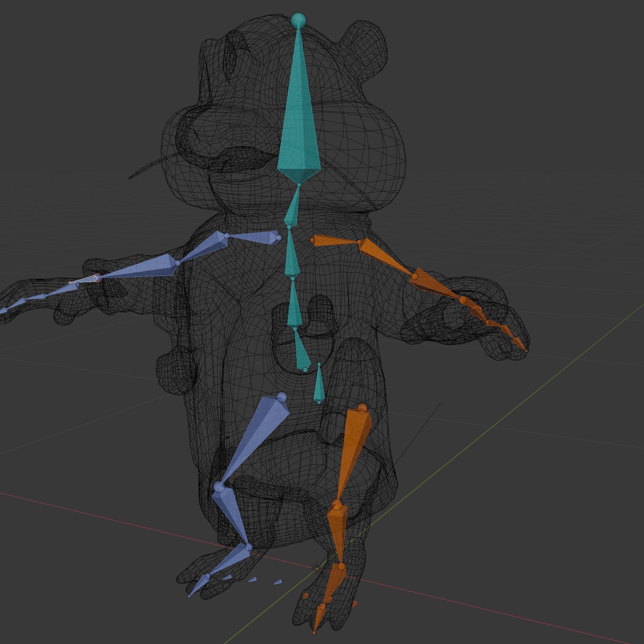Click the orange hip joint sphere

point(362,408)
